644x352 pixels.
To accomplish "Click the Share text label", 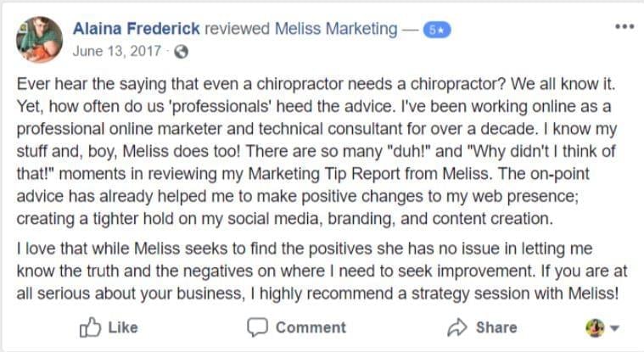I will (x=496, y=327).
